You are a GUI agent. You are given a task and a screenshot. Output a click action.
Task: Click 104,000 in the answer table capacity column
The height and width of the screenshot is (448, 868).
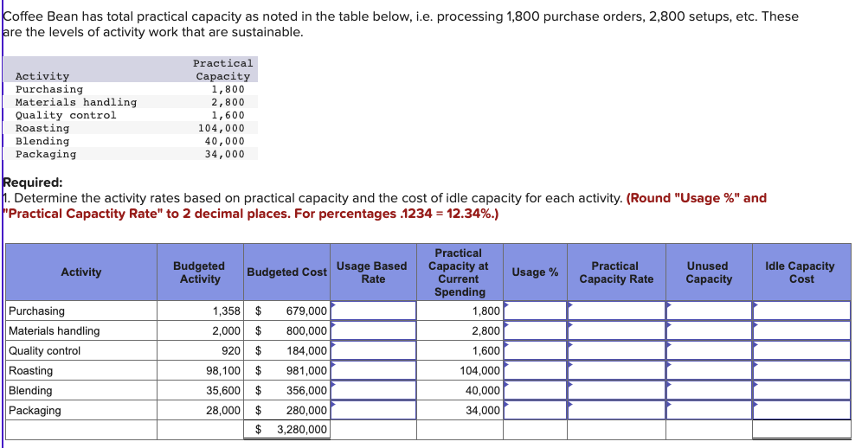(x=480, y=370)
